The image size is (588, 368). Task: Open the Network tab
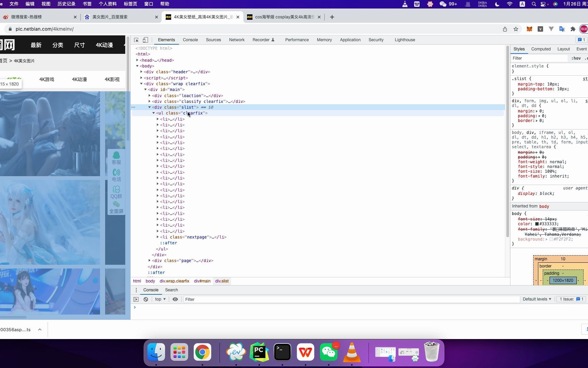tap(237, 40)
